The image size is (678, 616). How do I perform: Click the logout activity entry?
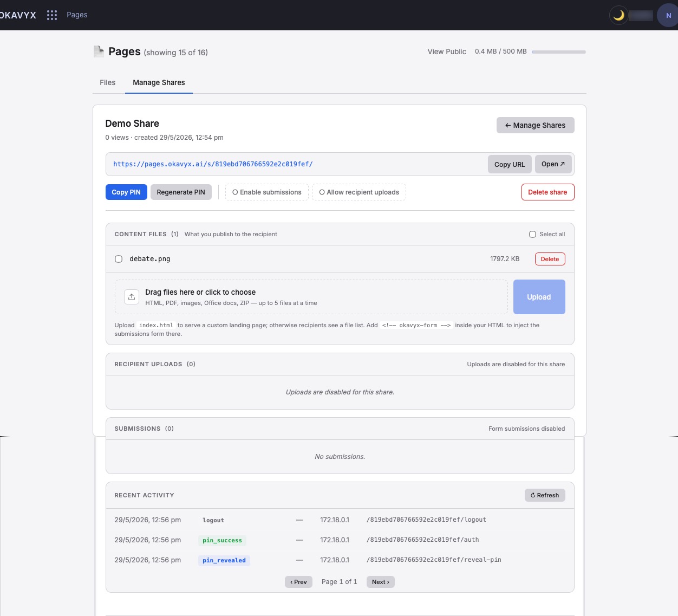tap(213, 520)
